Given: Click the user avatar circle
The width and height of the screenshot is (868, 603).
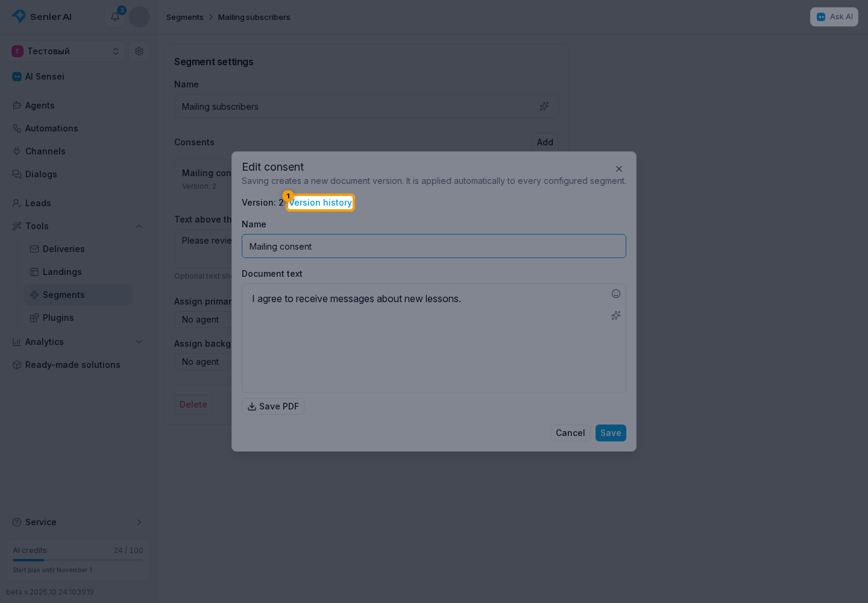Looking at the screenshot, I should (139, 17).
